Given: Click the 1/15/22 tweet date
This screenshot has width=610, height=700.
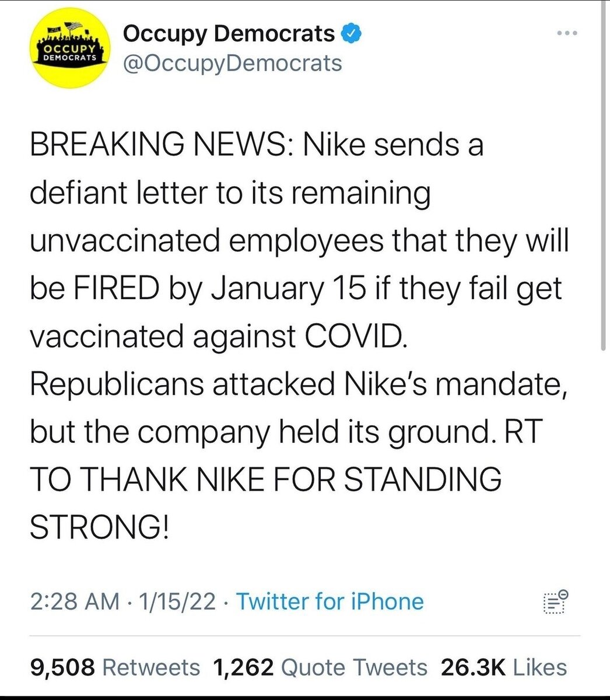Looking at the screenshot, I should tap(174, 601).
